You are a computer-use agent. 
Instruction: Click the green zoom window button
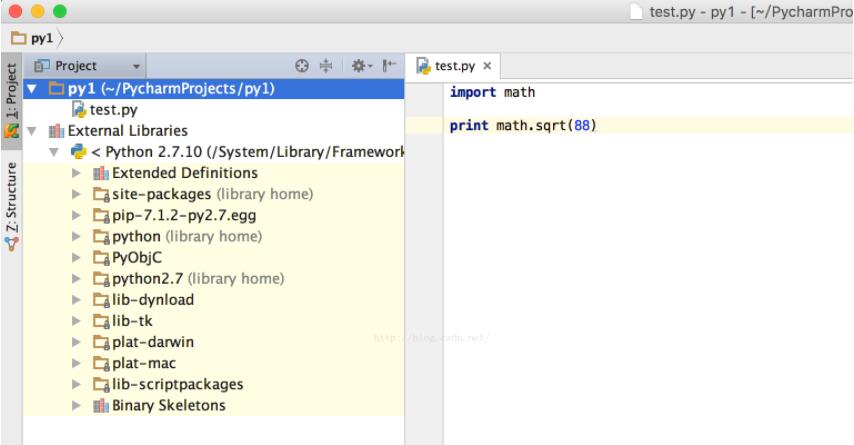click(60, 11)
